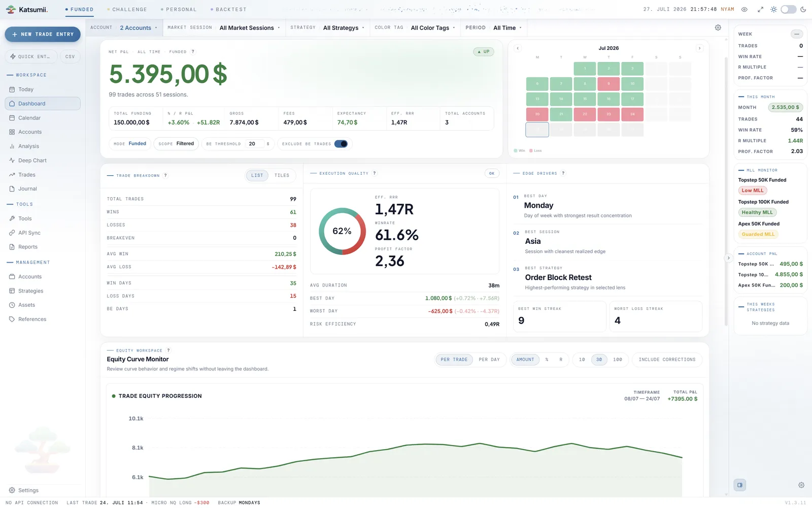This screenshot has width=812, height=508.
Task: Click help icon beside Execution Quality
Action: (x=375, y=174)
